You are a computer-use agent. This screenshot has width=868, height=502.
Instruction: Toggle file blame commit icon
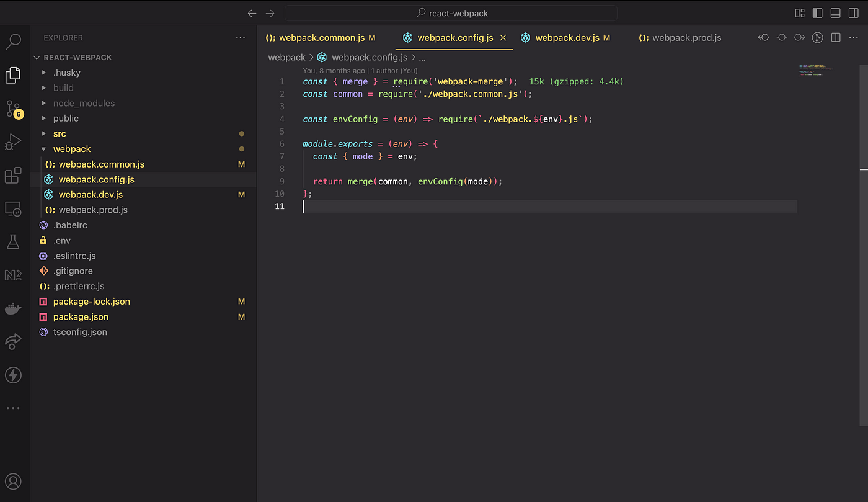[782, 37]
